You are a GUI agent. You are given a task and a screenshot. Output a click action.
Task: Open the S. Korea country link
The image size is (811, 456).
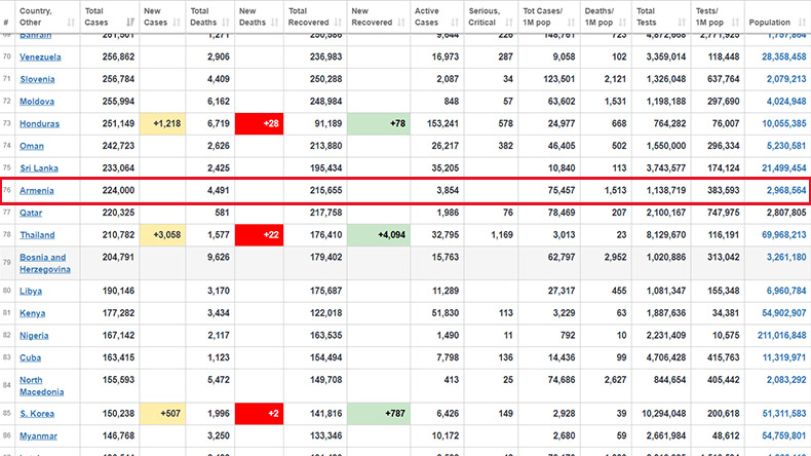click(x=37, y=414)
